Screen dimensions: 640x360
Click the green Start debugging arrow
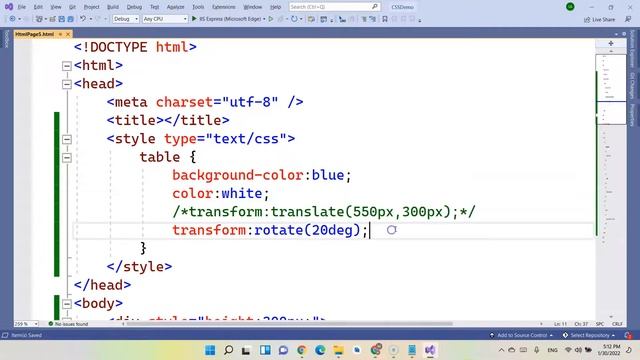(x=194, y=19)
